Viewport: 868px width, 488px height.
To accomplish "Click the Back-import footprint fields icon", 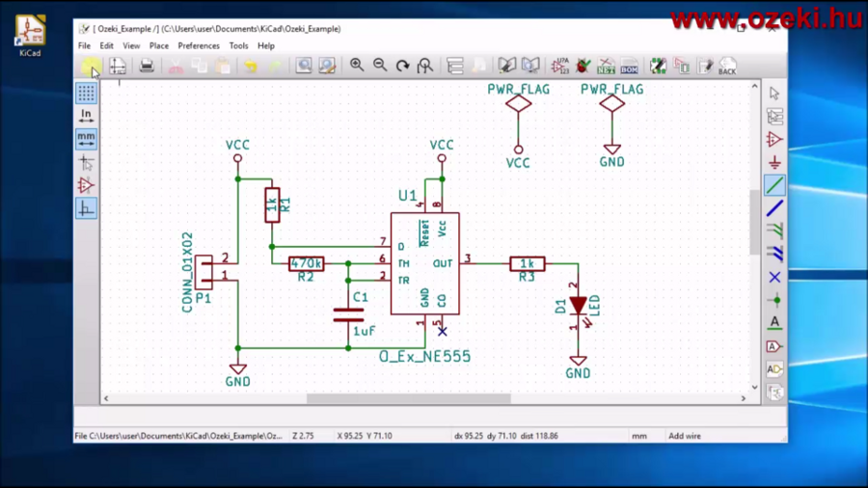I will [705, 66].
